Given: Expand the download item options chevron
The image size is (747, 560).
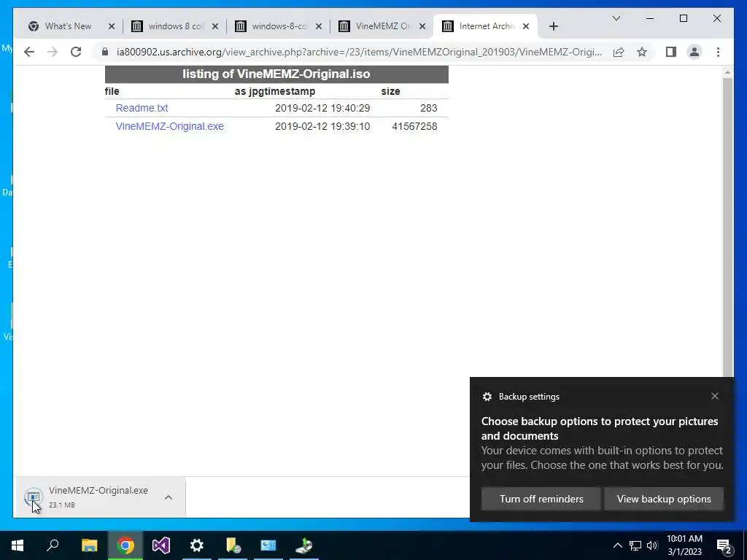Looking at the screenshot, I should pos(169,497).
